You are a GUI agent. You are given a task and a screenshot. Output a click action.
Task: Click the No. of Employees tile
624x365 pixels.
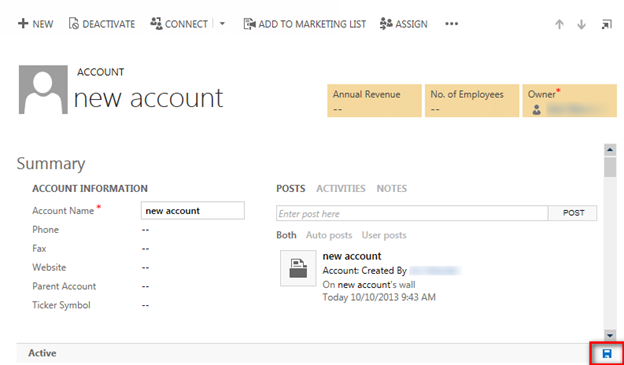tap(472, 101)
